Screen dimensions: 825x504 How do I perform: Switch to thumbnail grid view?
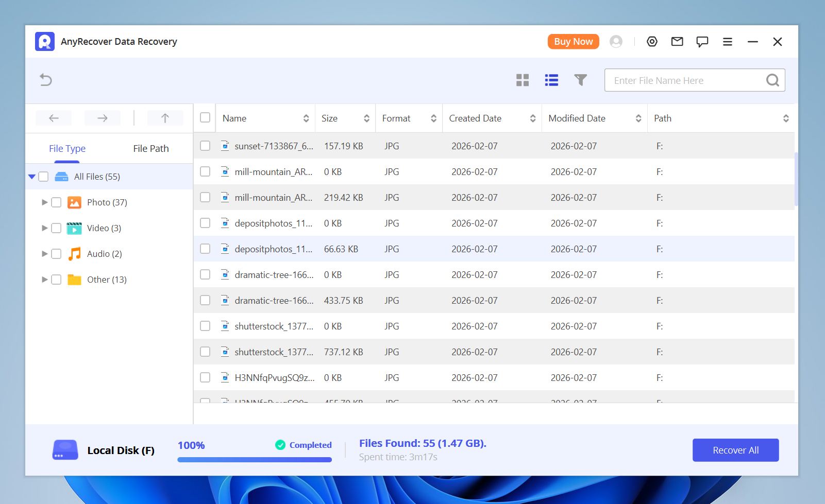pos(523,80)
